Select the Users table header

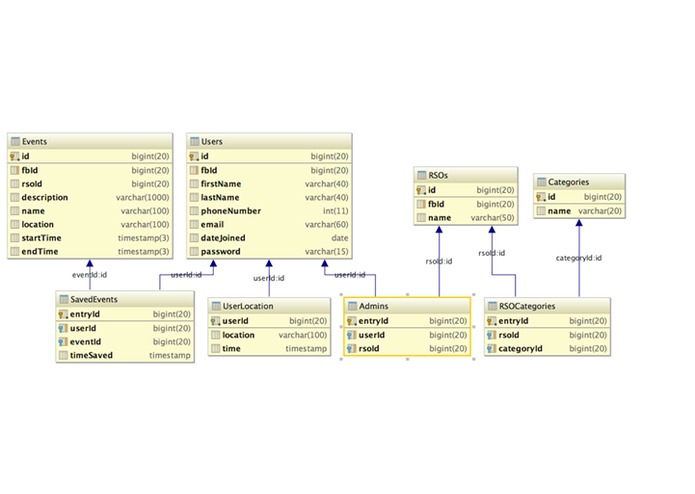(x=269, y=141)
